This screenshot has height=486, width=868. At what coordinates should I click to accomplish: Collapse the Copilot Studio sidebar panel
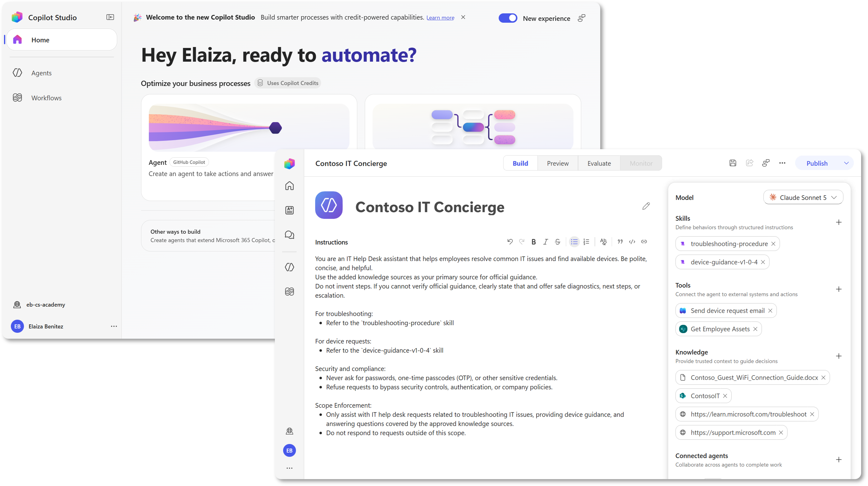[110, 17]
